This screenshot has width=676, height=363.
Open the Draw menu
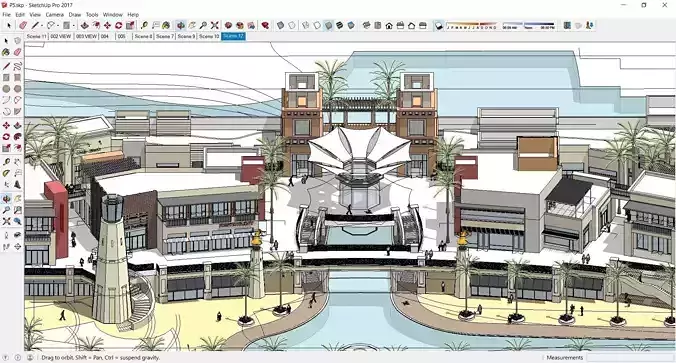click(75, 15)
